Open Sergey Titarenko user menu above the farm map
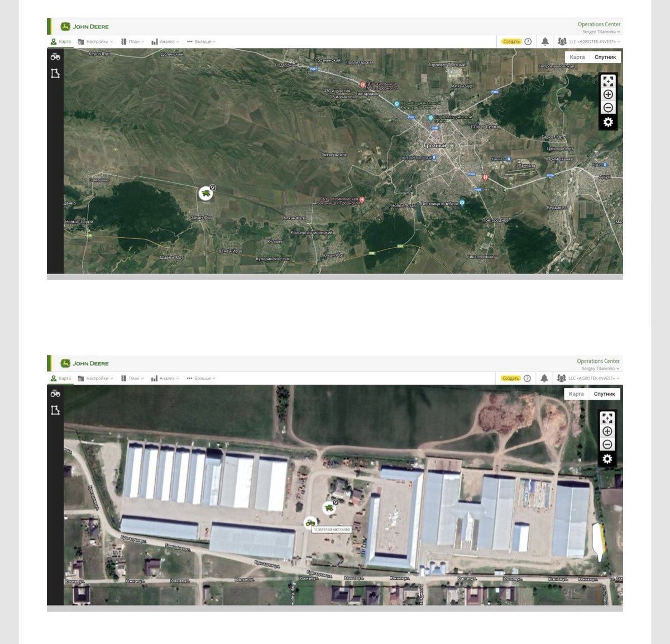670x644 pixels. click(x=601, y=368)
